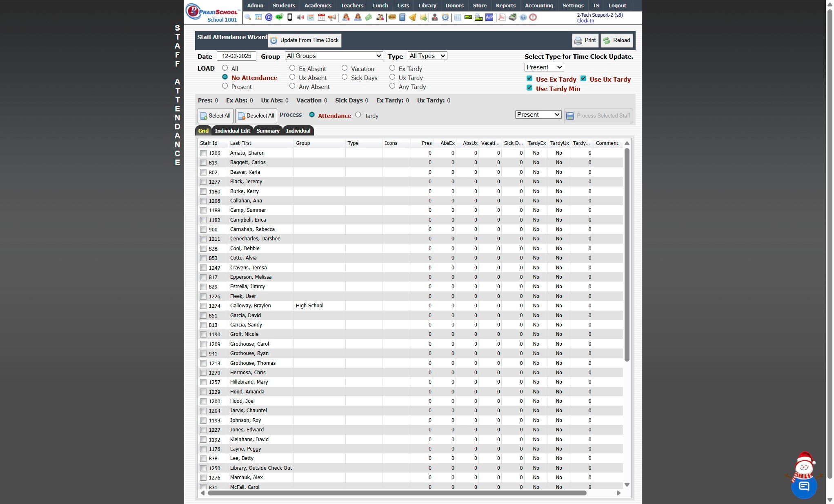Click the magnifying glass search icon
The image size is (834, 504).
(x=248, y=17)
